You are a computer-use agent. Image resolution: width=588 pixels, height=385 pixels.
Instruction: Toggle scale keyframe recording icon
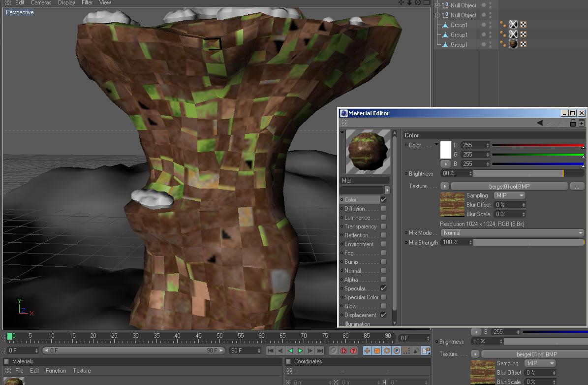coord(377,351)
